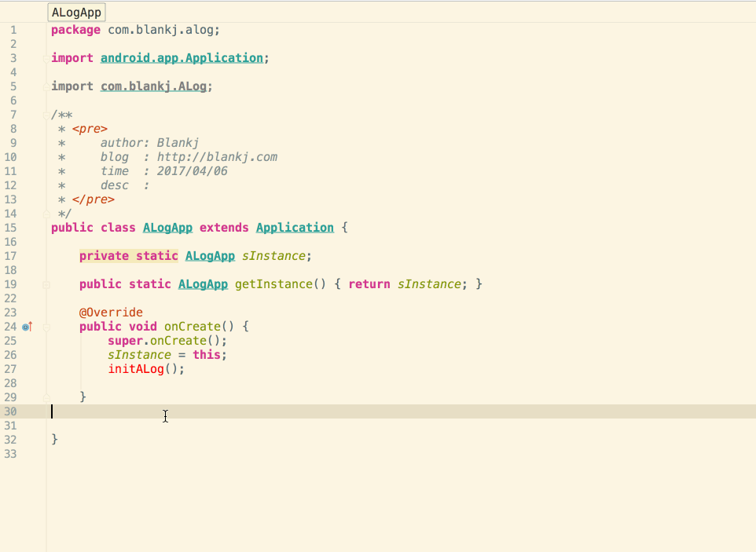
Task: Expand the folded getInstance method on line 19
Action: pos(46,285)
